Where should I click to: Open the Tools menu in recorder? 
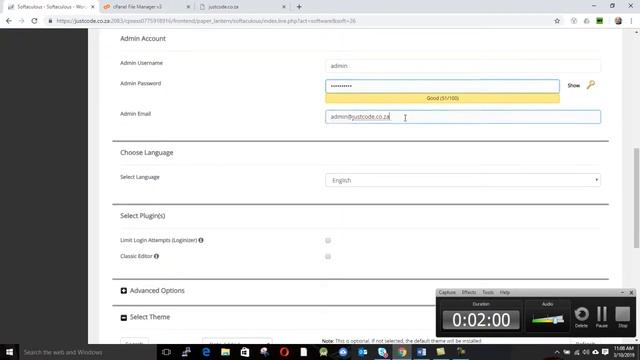pyautogui.click(x=488, y=292)
